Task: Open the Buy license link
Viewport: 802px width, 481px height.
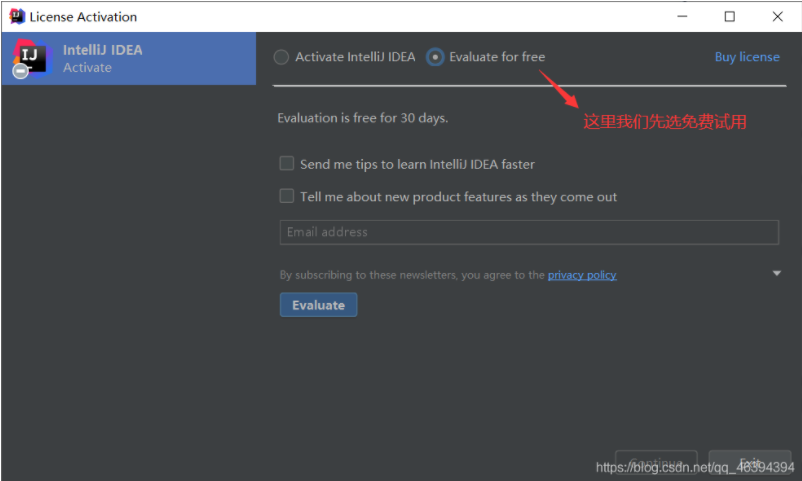Action: [x=747, y=57]
